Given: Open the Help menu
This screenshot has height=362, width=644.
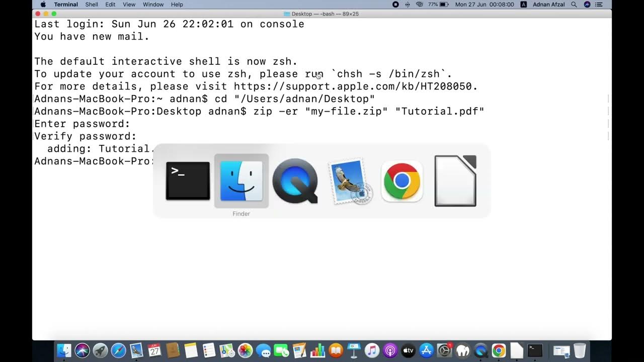Looking at the screenshot, I should [177, 5].
